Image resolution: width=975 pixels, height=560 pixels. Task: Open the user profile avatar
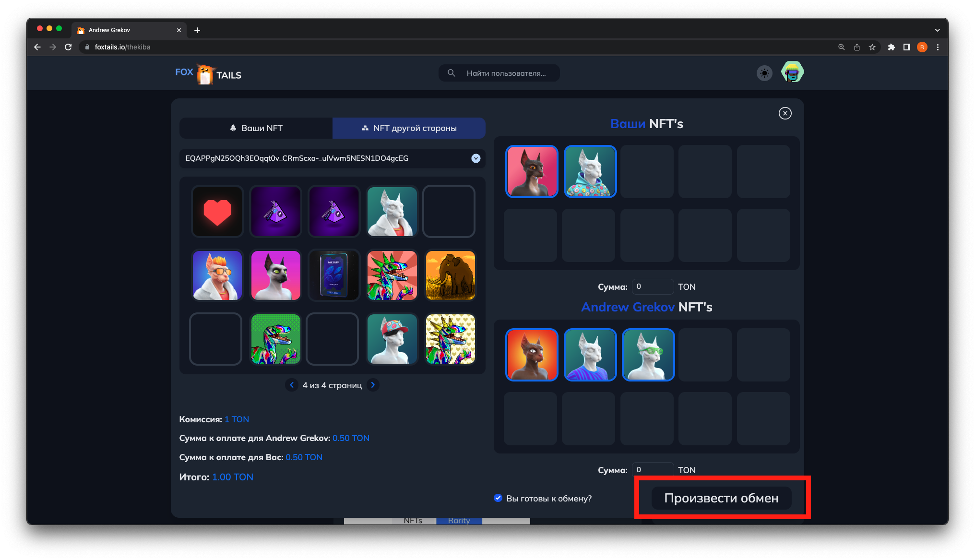(x=792, y=72)
